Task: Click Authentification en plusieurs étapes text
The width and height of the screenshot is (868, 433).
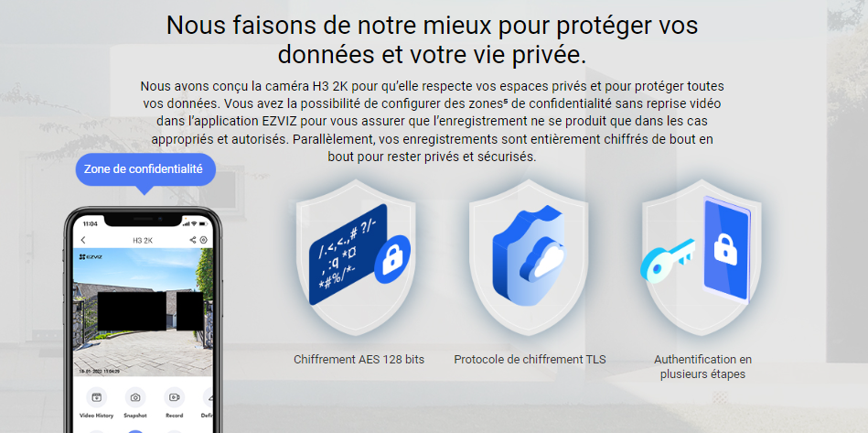Action: click(x=702, y=366)
